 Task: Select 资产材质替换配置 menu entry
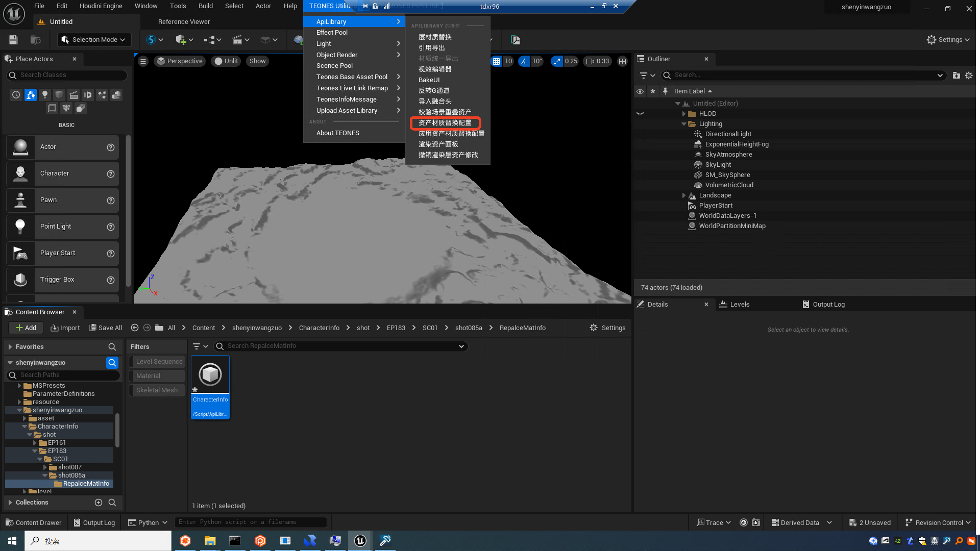pyautogui.click(x=445, y=123)
